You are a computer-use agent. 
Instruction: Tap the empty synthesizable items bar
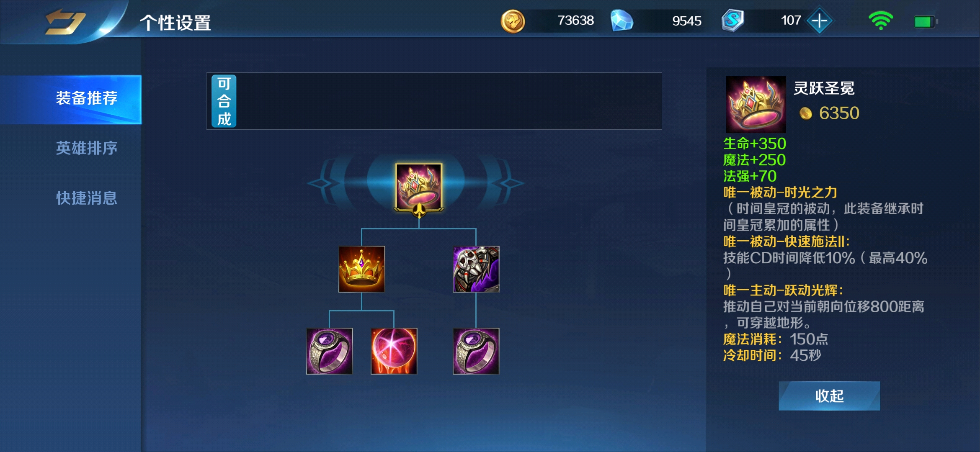point(449,101)
